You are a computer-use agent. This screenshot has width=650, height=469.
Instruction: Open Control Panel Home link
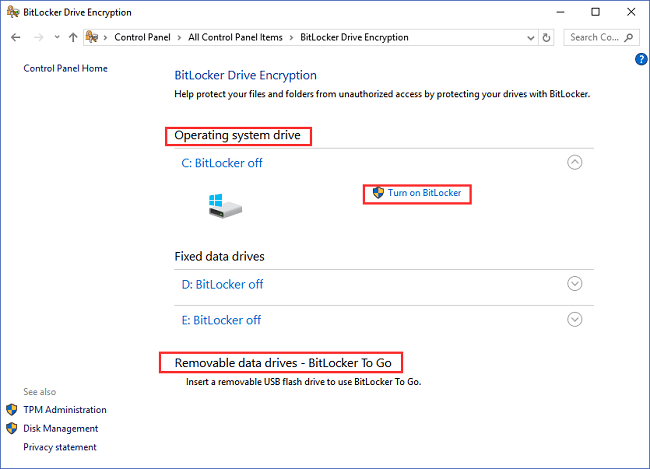tap(65, 68)
